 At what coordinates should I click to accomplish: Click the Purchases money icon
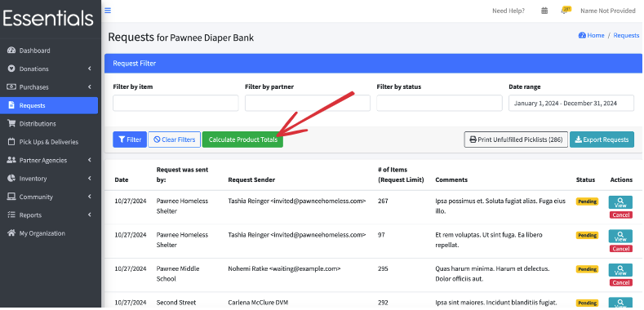11,87
